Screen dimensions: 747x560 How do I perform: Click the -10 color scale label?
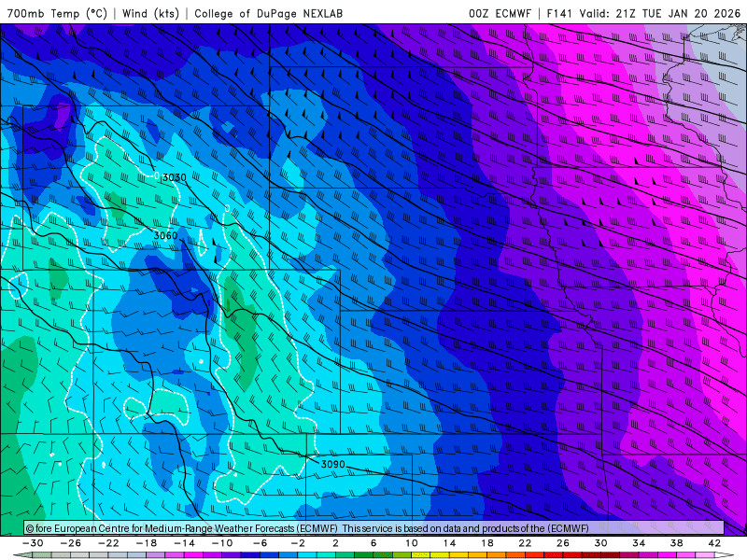pyautogui.click(x=222, y=543)
